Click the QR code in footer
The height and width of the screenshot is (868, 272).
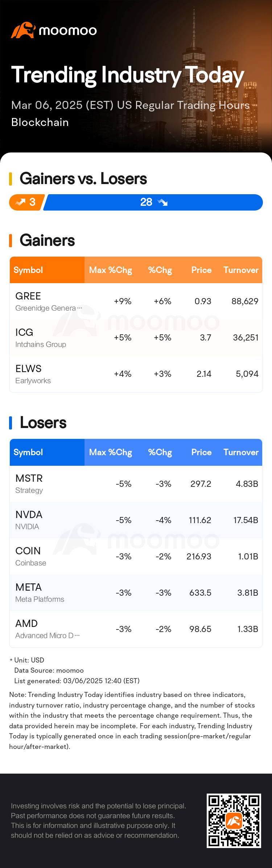(234, 821)
